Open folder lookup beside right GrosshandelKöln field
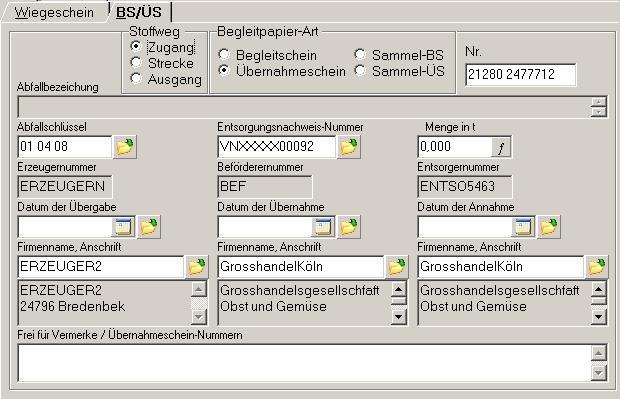 [x=597, y=267]
